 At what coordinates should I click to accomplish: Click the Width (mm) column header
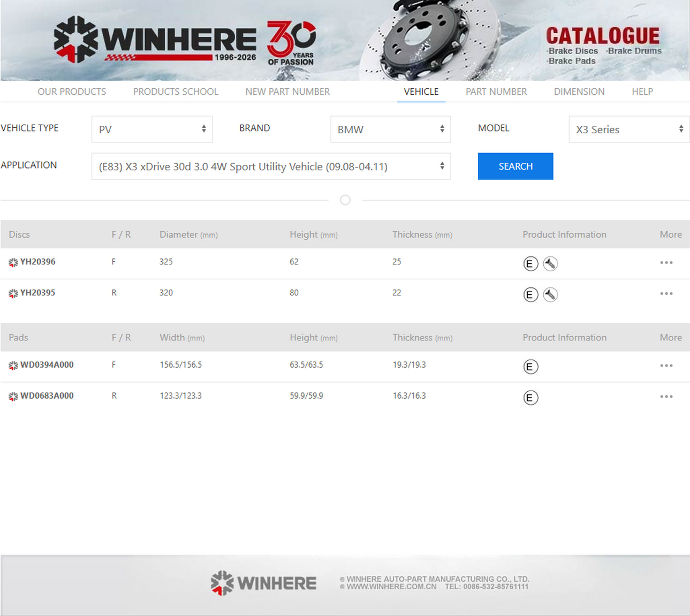[x=182, y=338]
